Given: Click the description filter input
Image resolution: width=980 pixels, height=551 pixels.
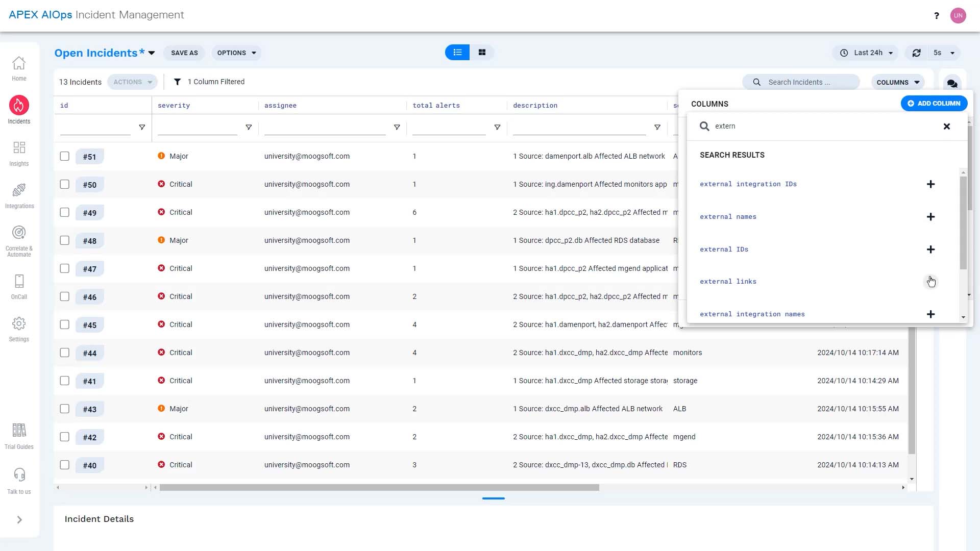Looking at the screenshot, I should point(579,128).
